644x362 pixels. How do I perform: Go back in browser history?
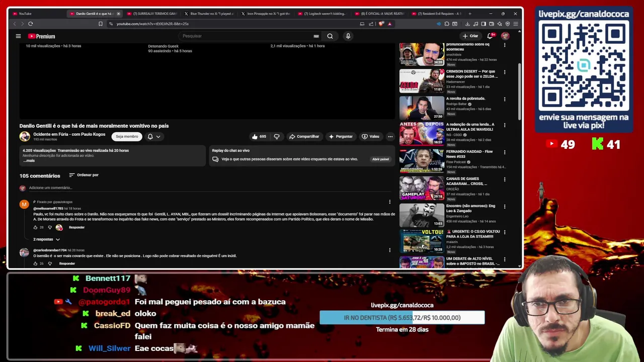(14, 24)
